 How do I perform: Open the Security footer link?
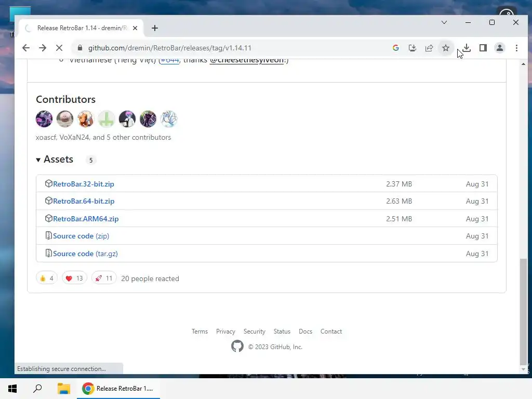pyautogui.click(x=255, y=331)
